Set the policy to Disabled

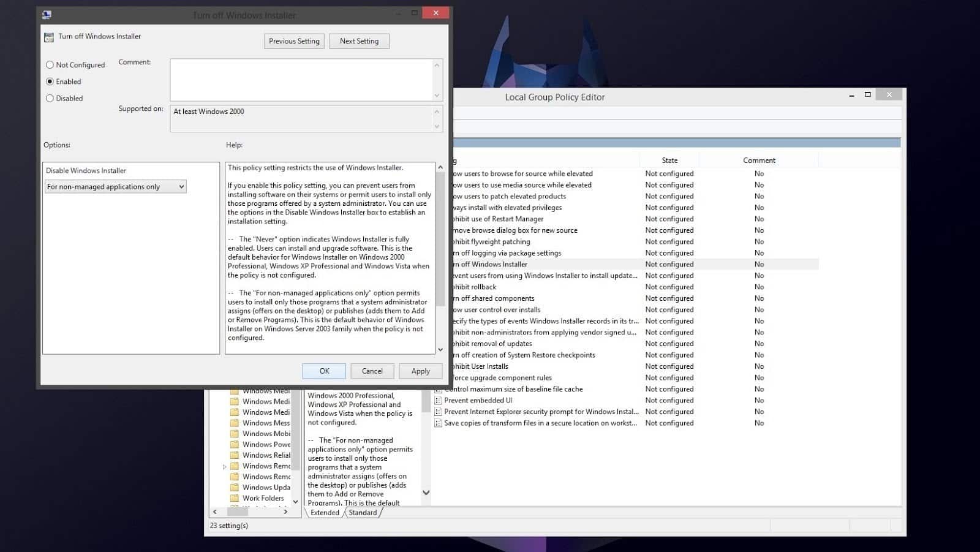coord(50,98)
